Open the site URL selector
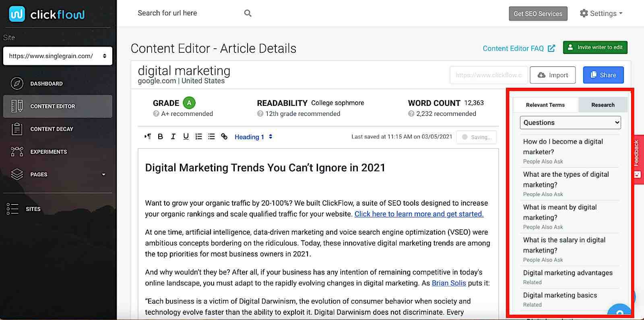The width and height of the screenshot is (644, 320). pos(58,56)
